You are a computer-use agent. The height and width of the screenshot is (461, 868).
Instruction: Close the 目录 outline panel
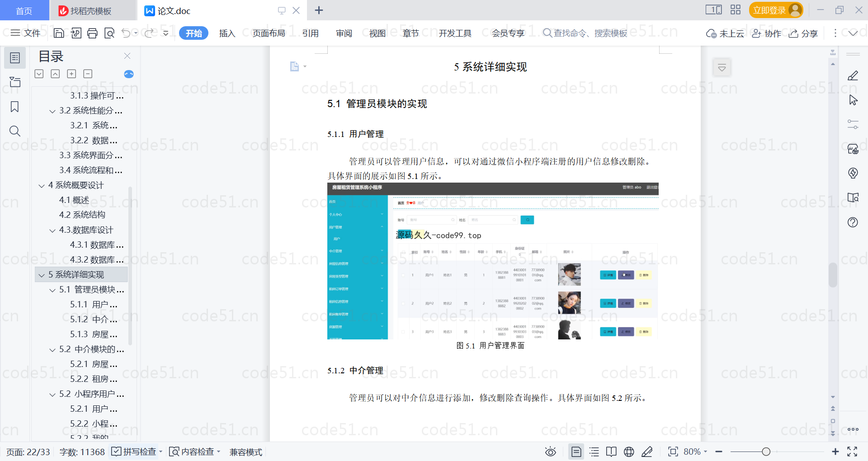pyautogui.click(x=127, y=56)
